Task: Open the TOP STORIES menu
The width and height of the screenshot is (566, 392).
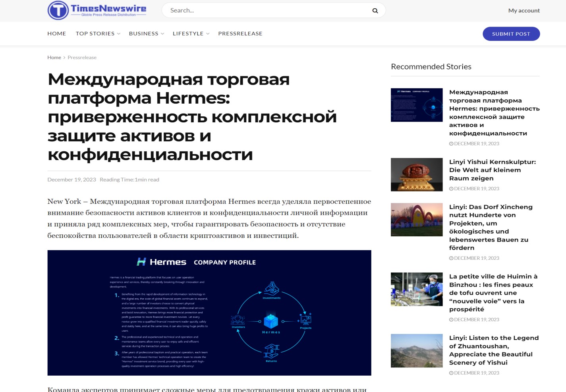Action: coord(95,34)
